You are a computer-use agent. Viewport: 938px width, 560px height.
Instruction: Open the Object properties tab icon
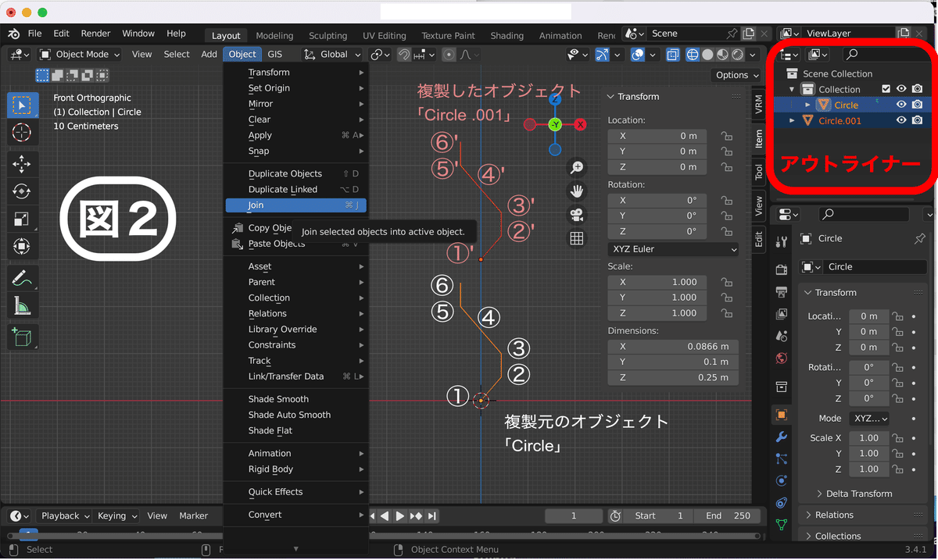point(782,415)
